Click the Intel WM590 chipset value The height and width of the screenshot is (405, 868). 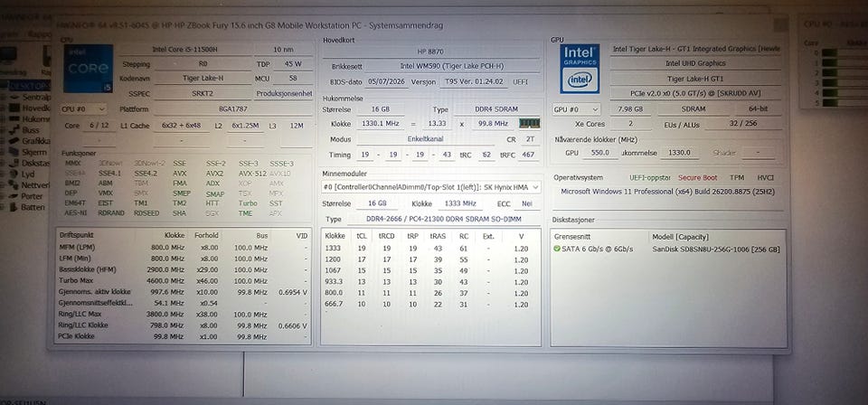452,66
